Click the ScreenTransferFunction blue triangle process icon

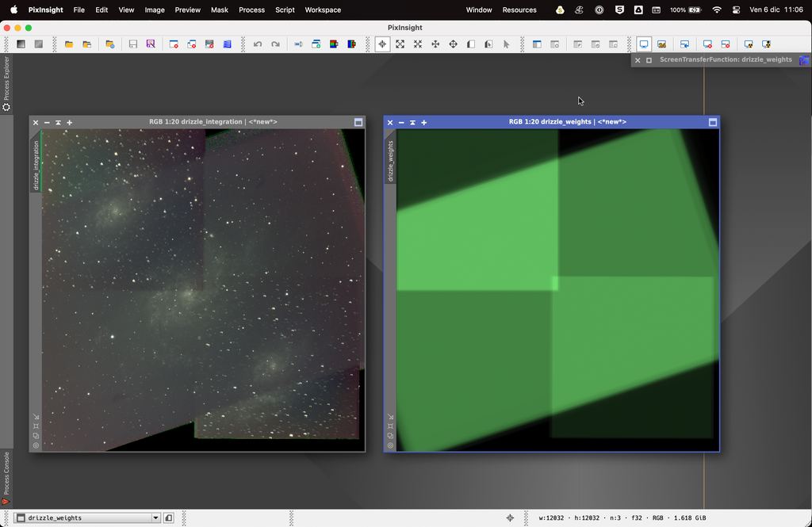(804, 60)
